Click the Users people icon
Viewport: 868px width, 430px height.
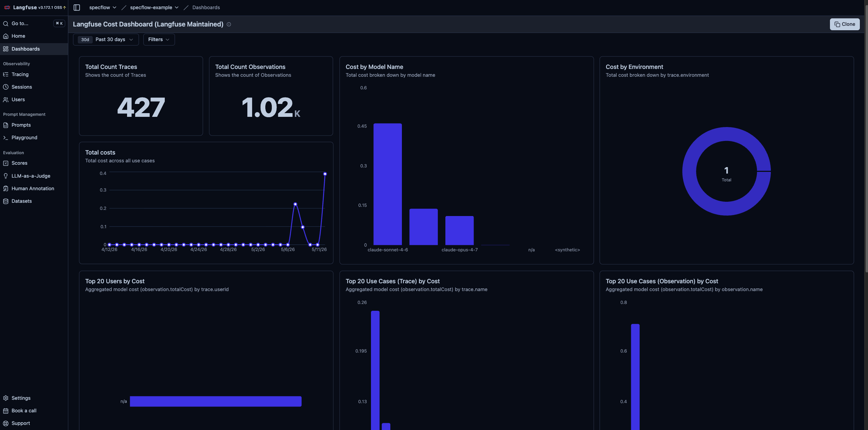[6, 100]
